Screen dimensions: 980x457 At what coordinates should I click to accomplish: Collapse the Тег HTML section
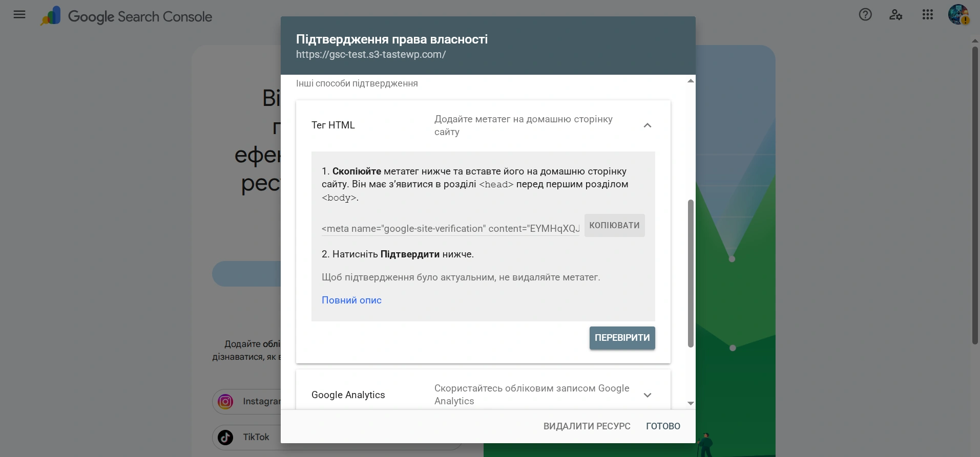(648, 125)
